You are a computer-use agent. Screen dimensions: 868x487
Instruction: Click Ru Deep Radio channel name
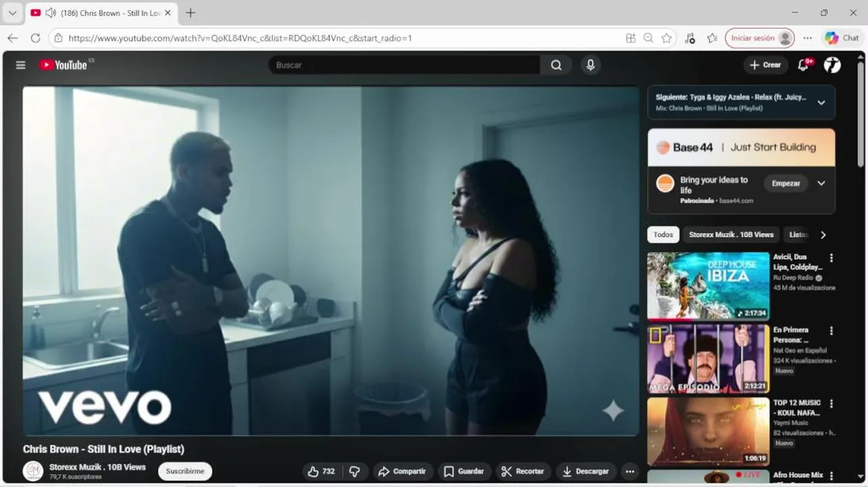pyautogui.click(x=794, y=277)
